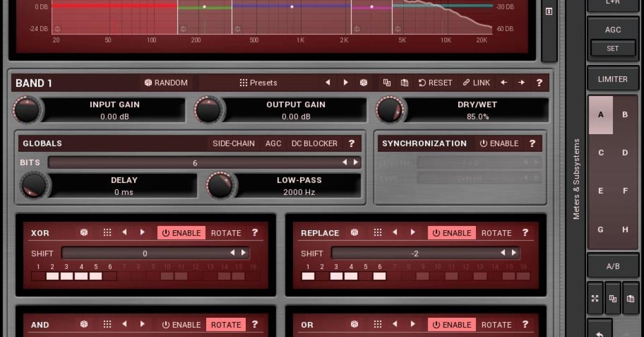Step the REPLACE SHIFT value down

(x=502, y=253)
